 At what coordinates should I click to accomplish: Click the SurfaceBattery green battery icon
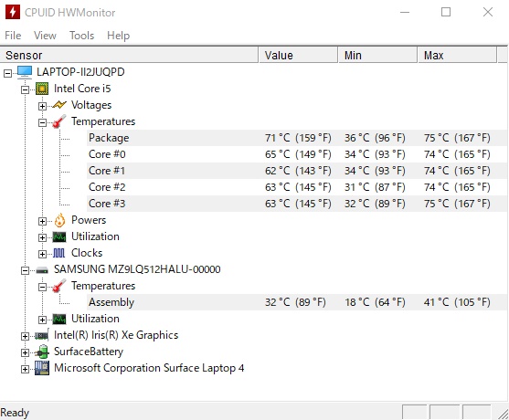click(42, 352)
